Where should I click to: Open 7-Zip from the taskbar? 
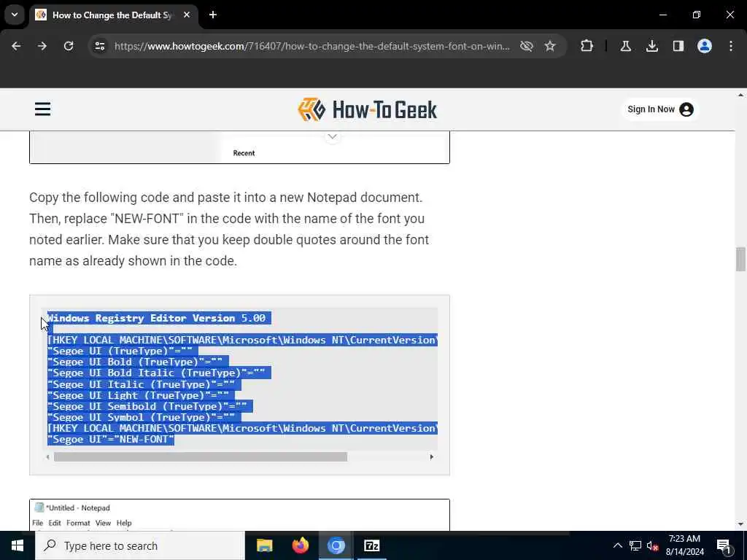point(371,545)
